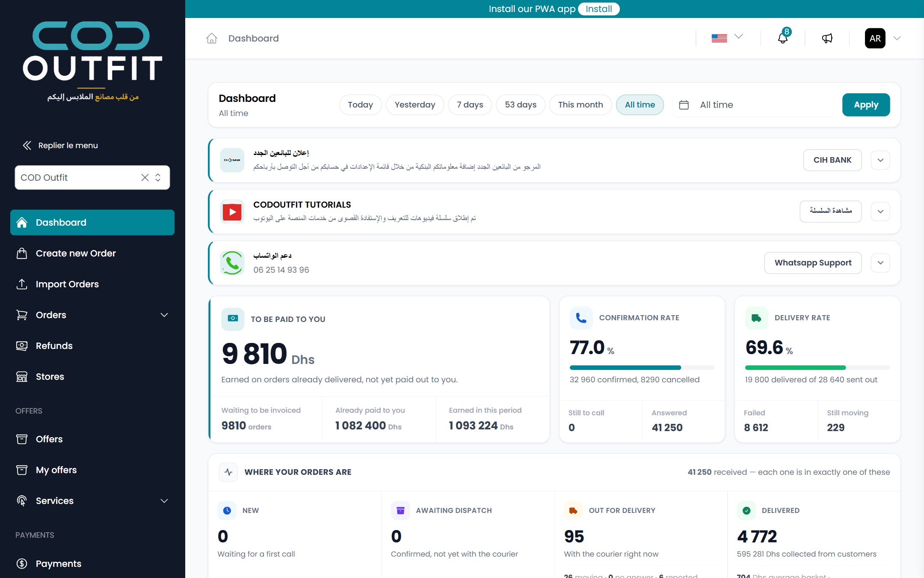Click the '8 612' failed deliveries value
Image resolution: width=924 pixels, height=578 pixels.
[756, 428]
